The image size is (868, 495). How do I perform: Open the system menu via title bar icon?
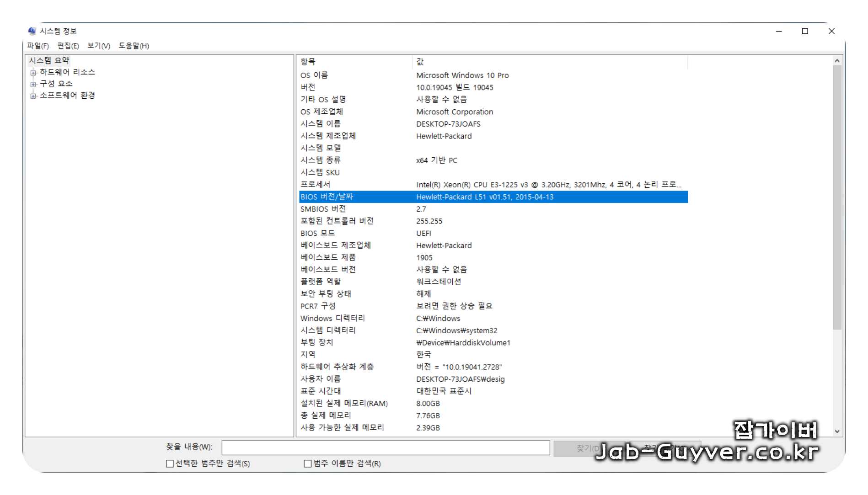32,31
